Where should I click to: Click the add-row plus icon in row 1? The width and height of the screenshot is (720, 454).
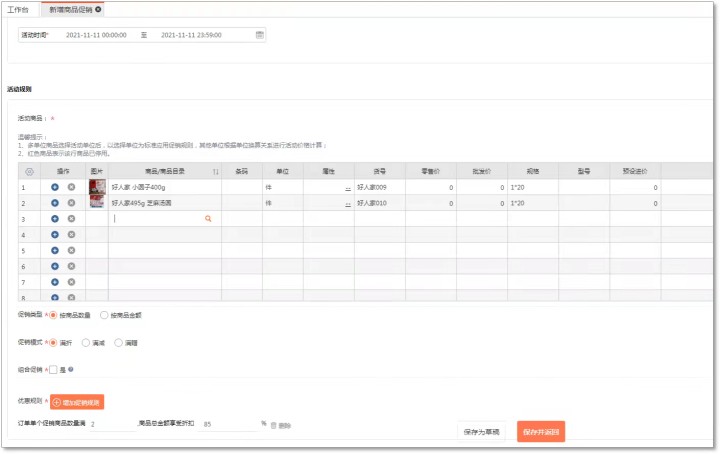pos(55,187)
